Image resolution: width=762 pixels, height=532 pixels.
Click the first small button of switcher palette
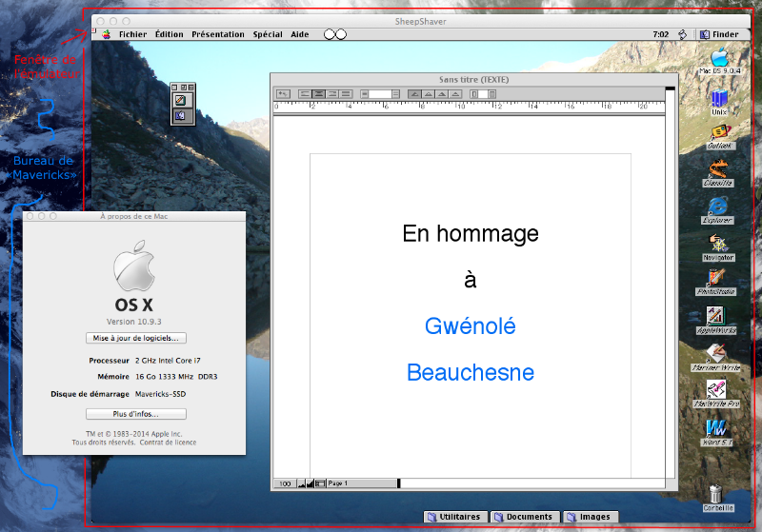pyautogui.click(x=174, y=88)
